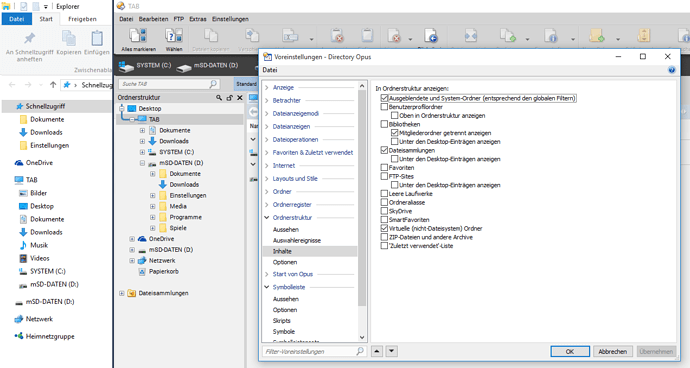Click the Abbrechen button

(613, 351)
